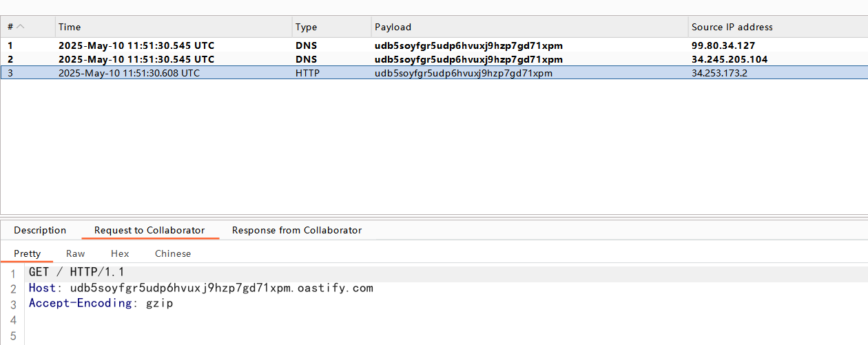Click the sort arrow in # column

click(x=21, y=27)
